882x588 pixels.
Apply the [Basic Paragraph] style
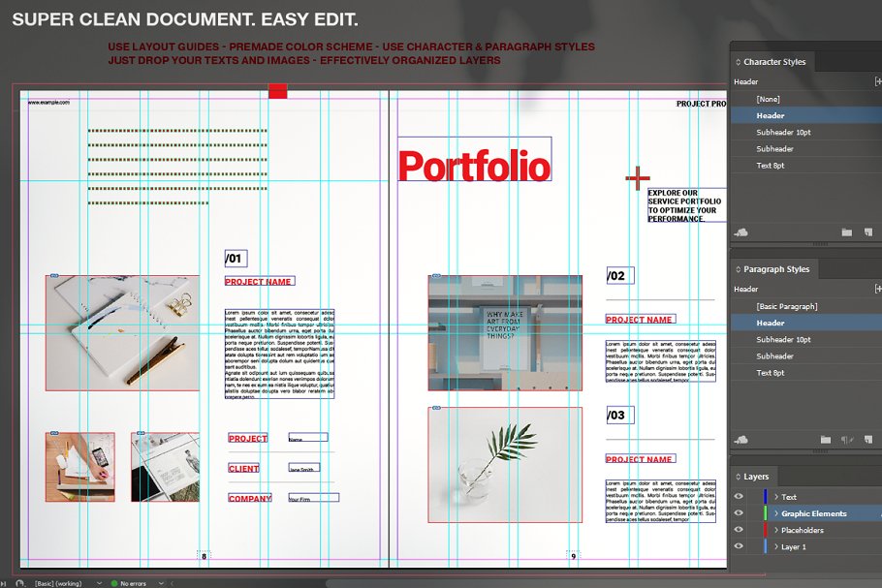(x=787, y=306)
